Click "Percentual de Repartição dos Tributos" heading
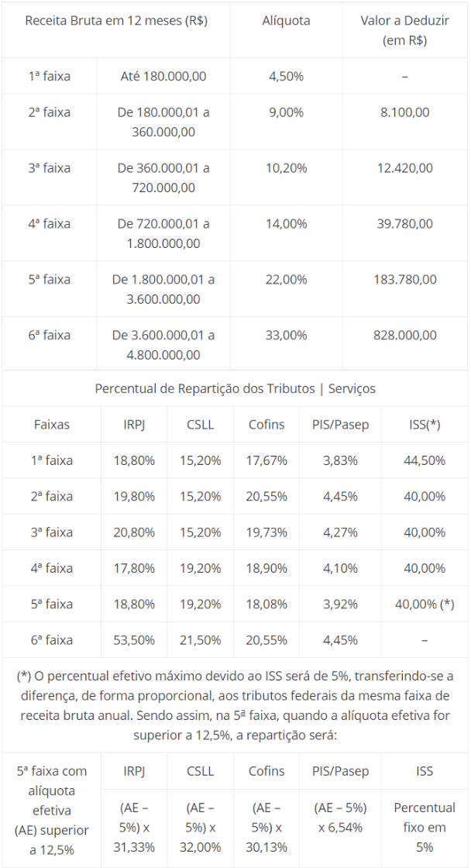 click(235, 388)
